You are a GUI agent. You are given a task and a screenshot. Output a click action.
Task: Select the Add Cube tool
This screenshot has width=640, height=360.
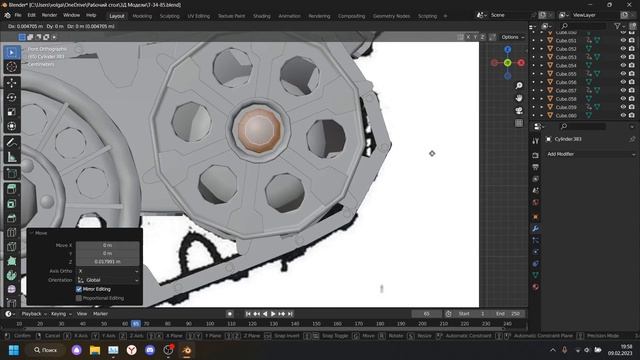(x=11, y=173)
